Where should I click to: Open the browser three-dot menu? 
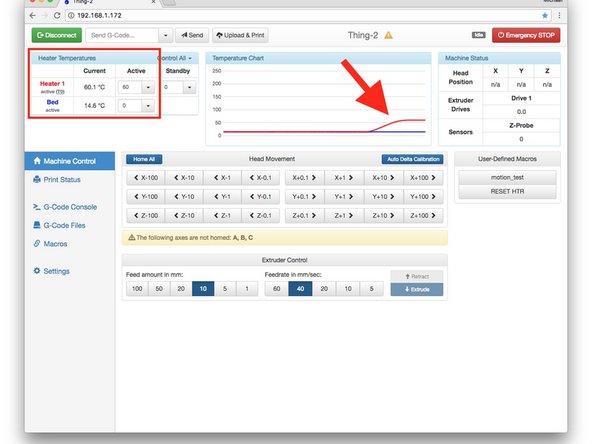click(560, 15)
